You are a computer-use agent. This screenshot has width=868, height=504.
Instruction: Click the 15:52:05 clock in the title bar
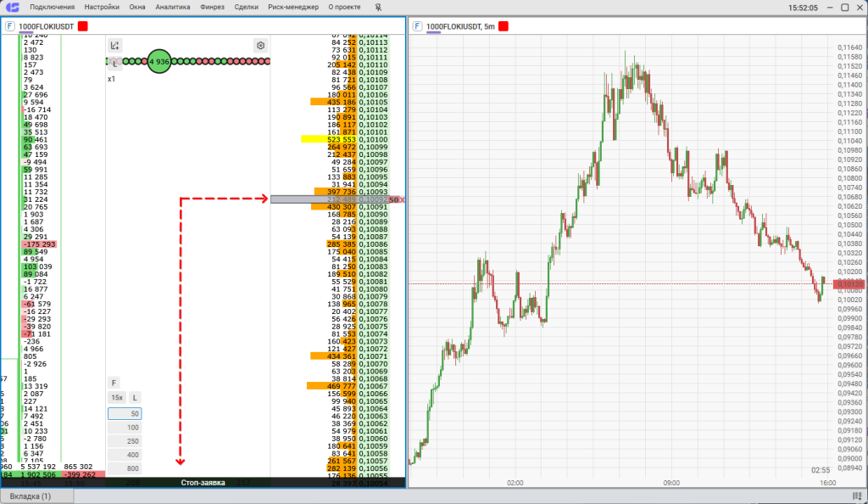tap(803, 8)
